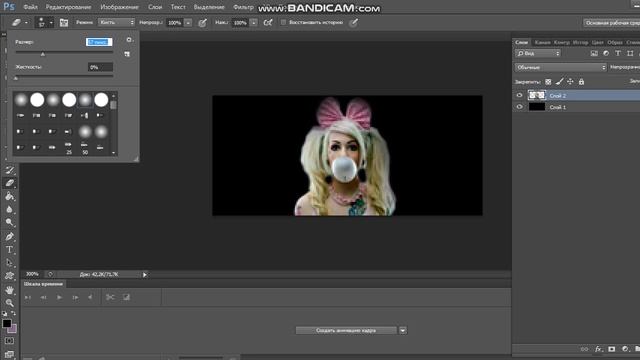640x360 pixels.
Task: Select the Custom Shape tool
Action: pos(10,276)
